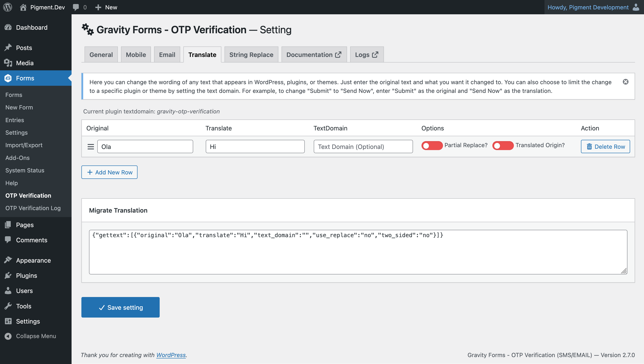
Task: Switch to the Mobile tab
Action: [x=136, y=54]
